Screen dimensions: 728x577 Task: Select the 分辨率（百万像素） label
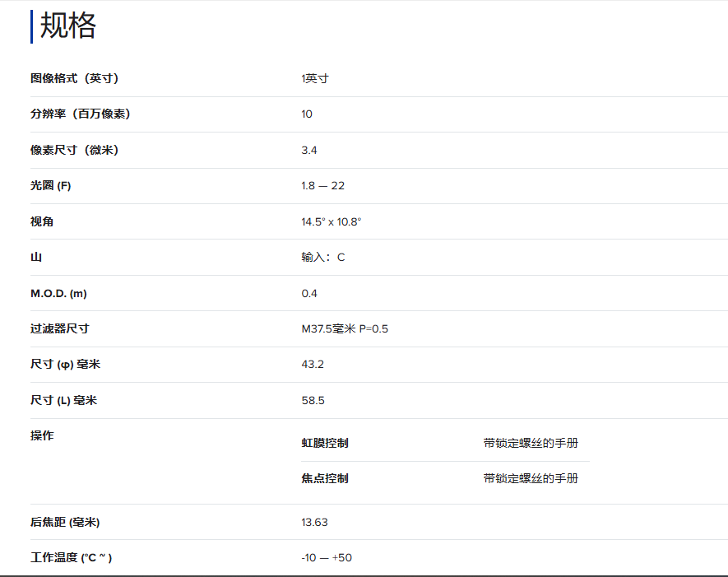tap(81, 114)
